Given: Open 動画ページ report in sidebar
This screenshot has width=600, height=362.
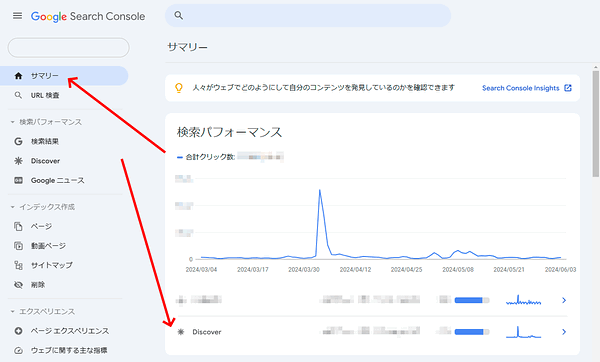Looking at the screenshot, I should [x=48, y=246].
